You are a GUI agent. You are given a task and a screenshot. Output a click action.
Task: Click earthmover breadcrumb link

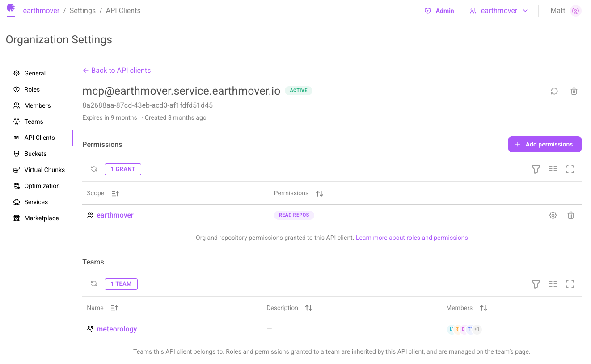[x=41, y=11]
